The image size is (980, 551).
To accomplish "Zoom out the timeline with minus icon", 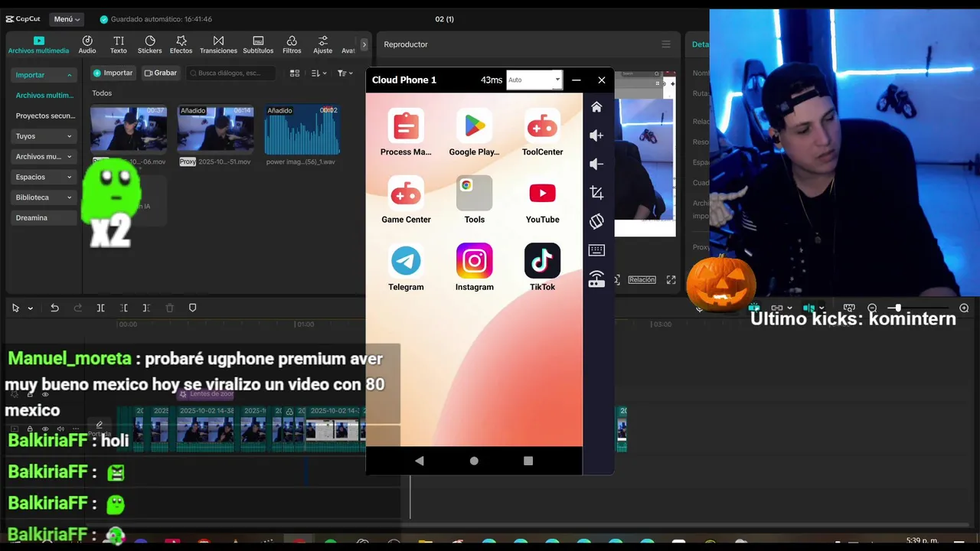I will tap(872, 308).
